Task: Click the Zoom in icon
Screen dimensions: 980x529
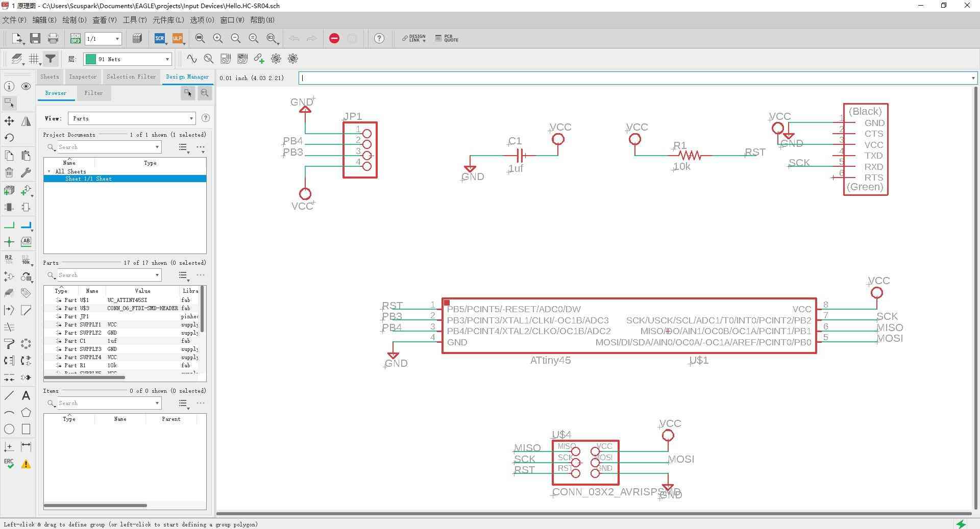Action: (218, 38)
